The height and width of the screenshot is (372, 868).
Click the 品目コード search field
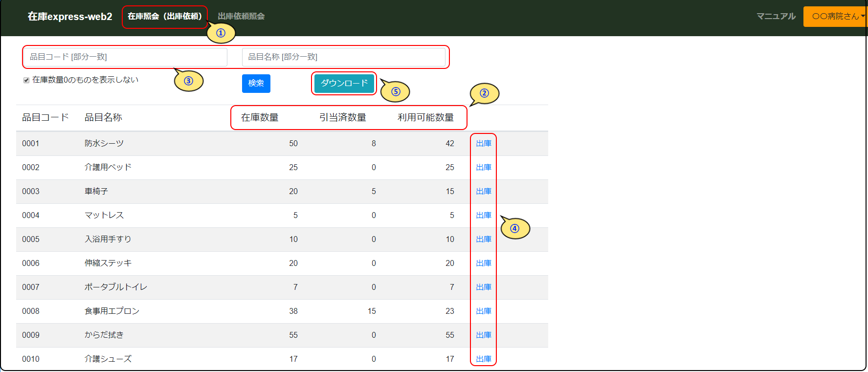coord(125,57)
